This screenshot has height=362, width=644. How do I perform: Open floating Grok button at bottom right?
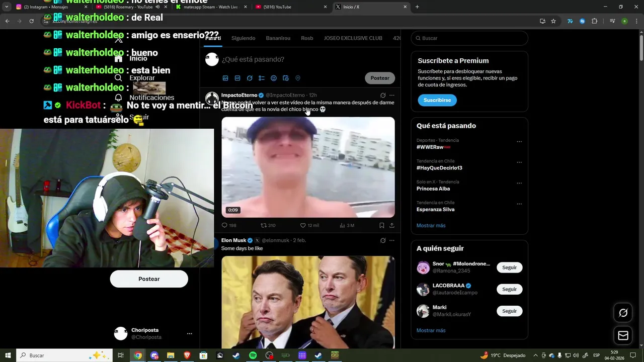(x=623, y=313)
